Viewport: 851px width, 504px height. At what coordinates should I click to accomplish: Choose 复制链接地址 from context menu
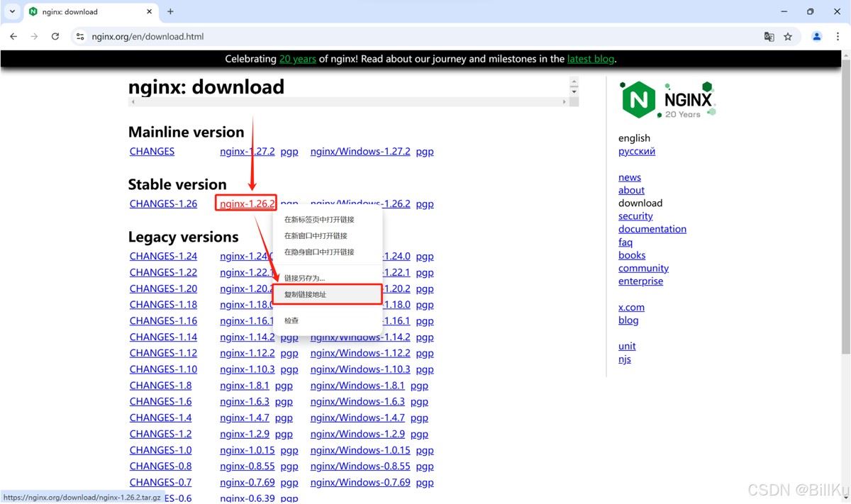pyautogui.click(x=328, y=294)
